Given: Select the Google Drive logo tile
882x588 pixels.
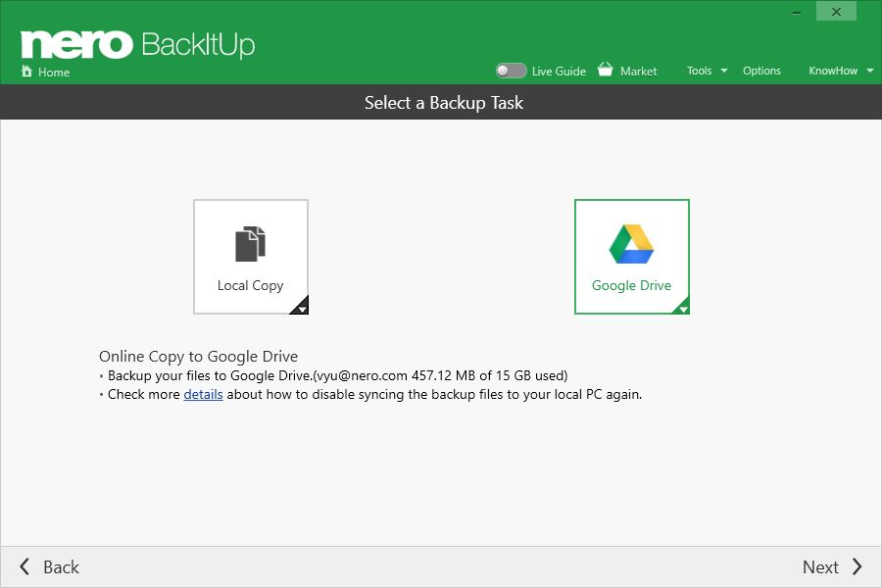Looking at the screenshot, I should (632, 256).
